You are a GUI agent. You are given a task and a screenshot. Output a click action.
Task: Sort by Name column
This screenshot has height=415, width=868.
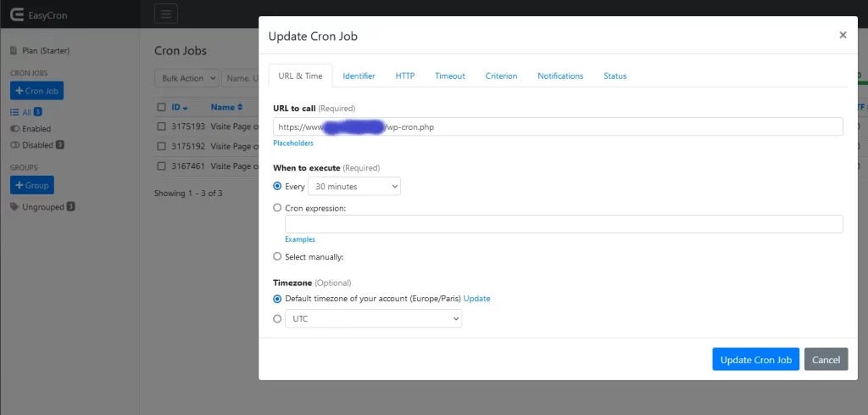pos(226,107)
